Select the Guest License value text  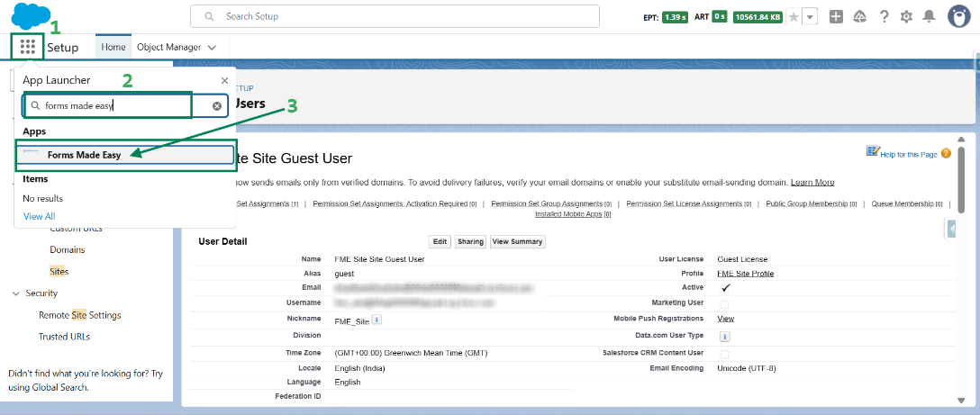pyautogui.click(x=742, y=258)
